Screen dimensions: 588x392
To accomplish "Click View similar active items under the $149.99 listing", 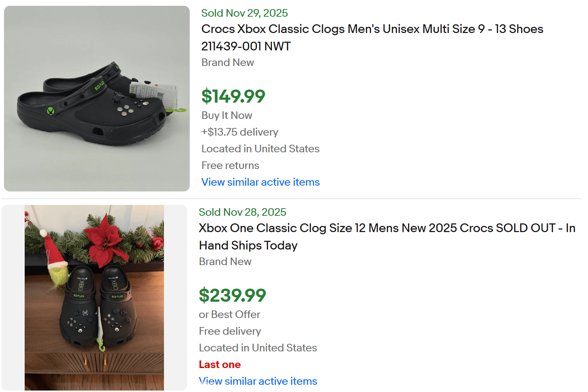I will click(x=260, y=182).
